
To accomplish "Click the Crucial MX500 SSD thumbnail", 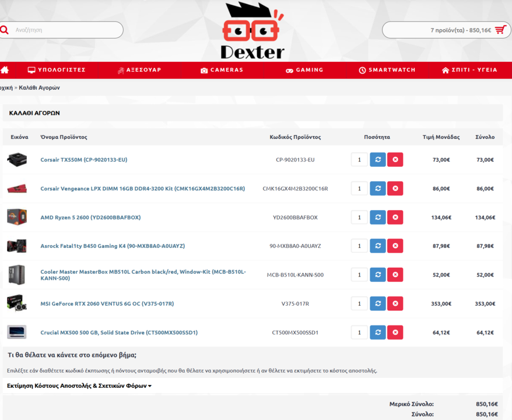I will [17, 332].
